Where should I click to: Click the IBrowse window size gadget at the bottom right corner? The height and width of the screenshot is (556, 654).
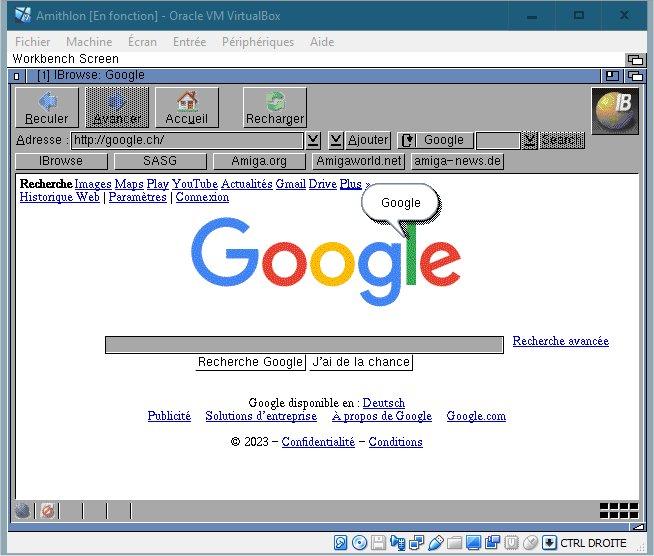[638, 527]
